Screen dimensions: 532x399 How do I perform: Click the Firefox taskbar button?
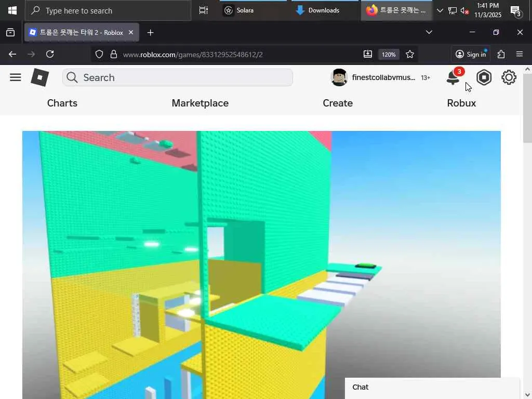pyautogui.click(x=396, y=10)
